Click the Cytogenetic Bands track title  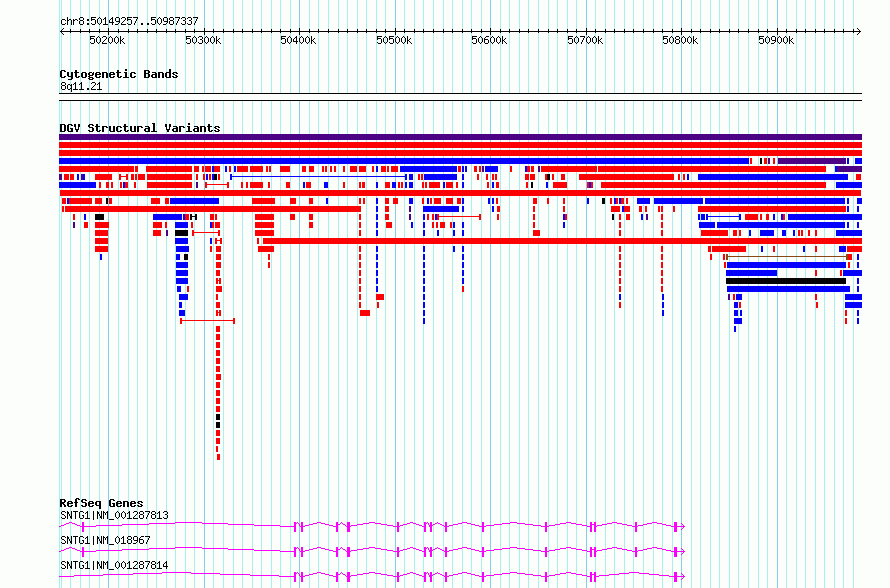pos(119,74)
